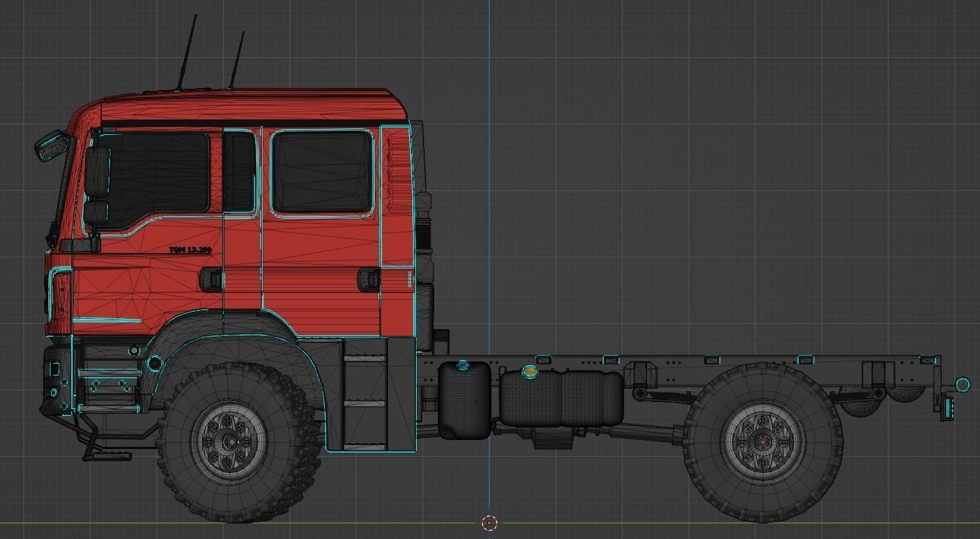Select the narrow window between the doors
Screen dimensions: 980x539
[239, 172]
